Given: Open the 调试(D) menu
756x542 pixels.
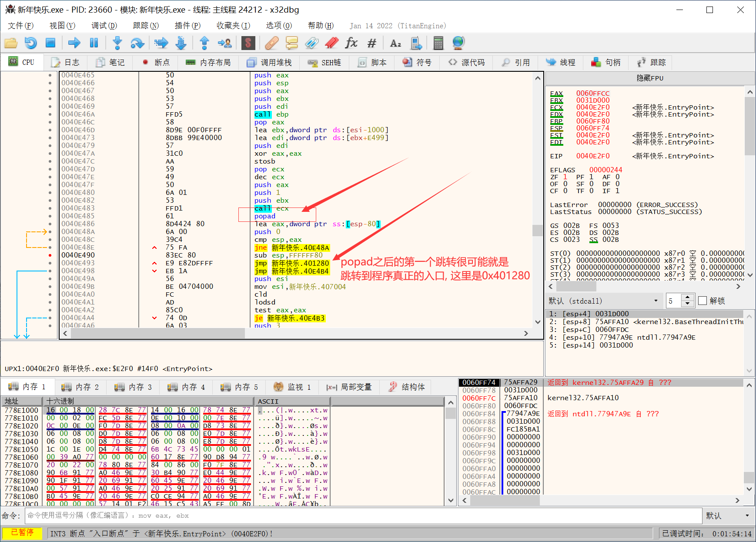Looking at the screenshot, I should [x=104, y=26].
